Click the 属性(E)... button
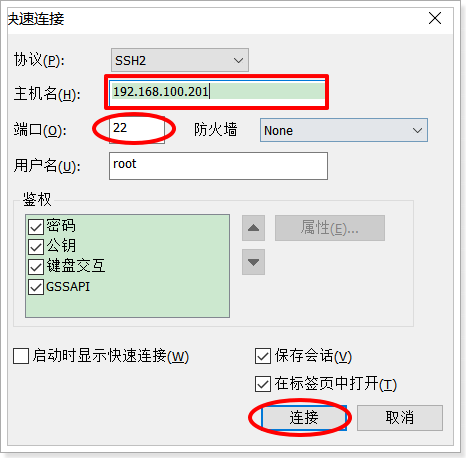466x458 pixels. click(x=330, y=228)
